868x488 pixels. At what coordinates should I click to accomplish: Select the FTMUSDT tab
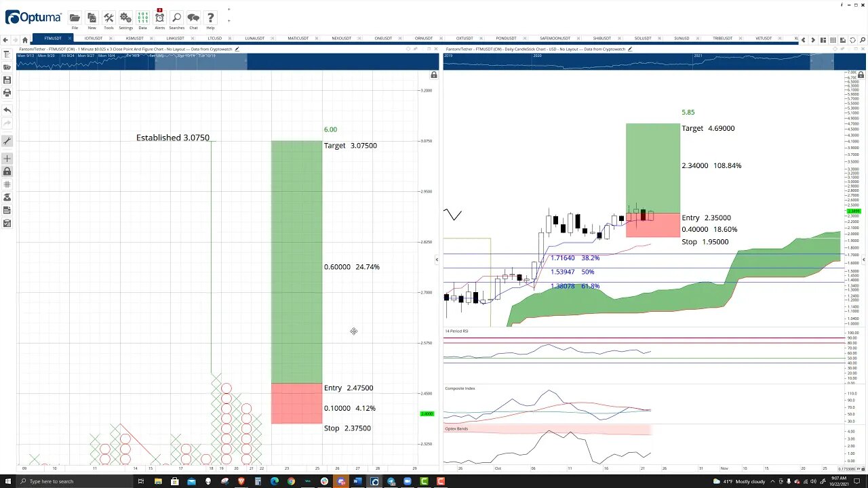tap(53, 39)
